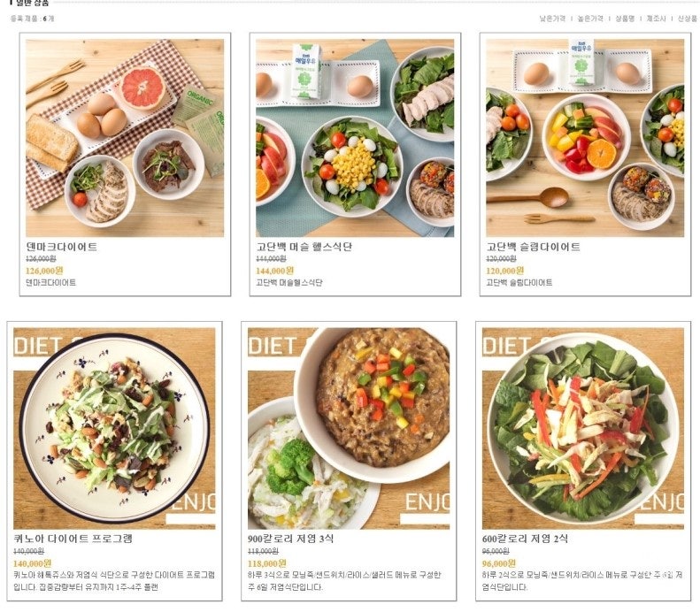The width and height of the screenshot is (700, 612).
Task: Open the 덴마크다이어트 product image
Action: pos(125,138)
